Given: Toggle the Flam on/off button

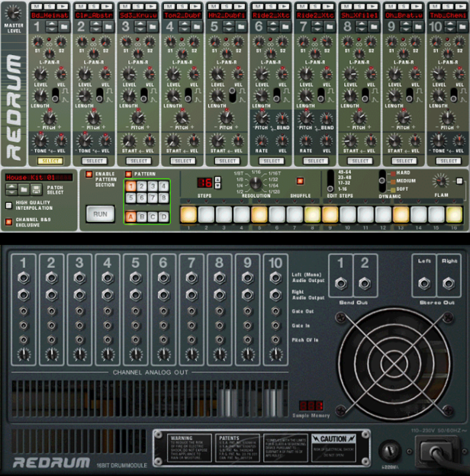Looking at the screenshot, I should (x=459, y=182).
